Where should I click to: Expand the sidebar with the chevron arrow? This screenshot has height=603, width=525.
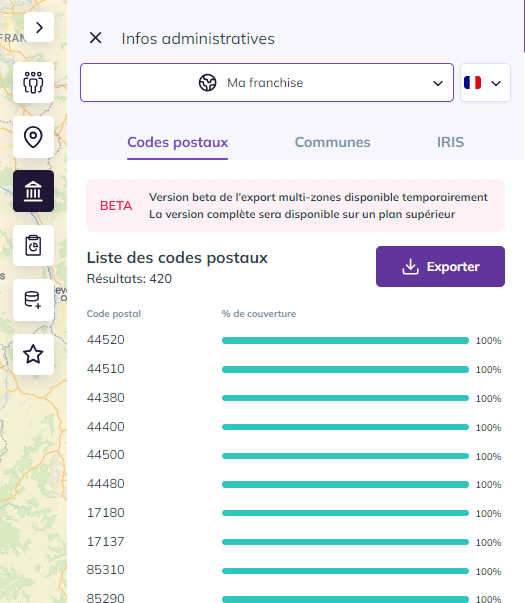[x=39, y=27]
